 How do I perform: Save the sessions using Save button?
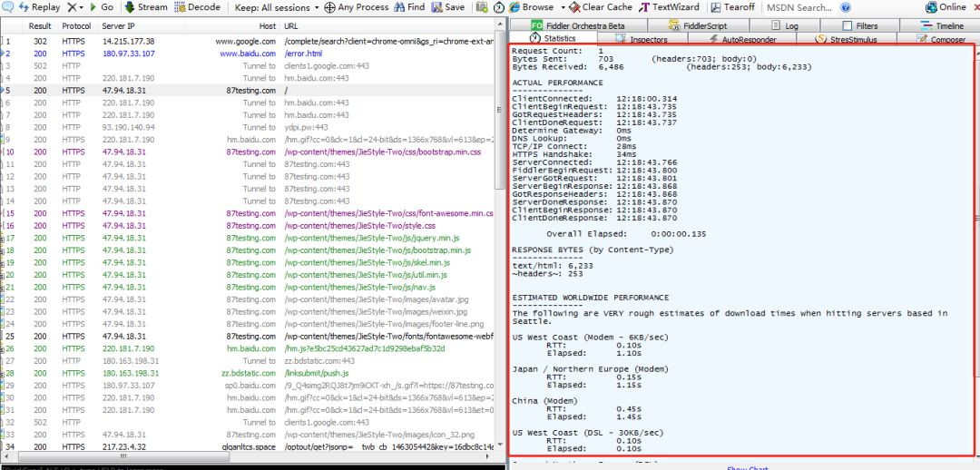point(447,7)
